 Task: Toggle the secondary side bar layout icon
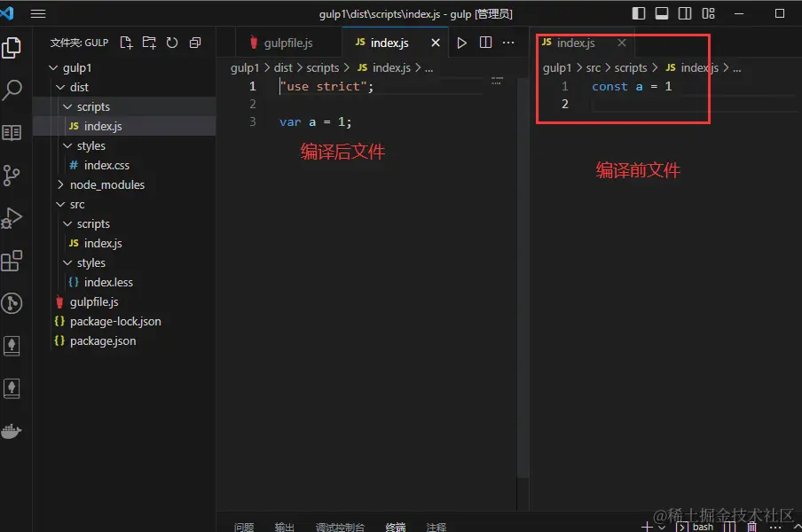coord(685,13)
